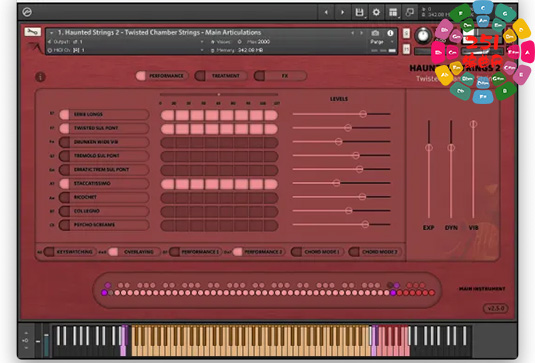This screenshot has width=535, height=363.
Task: Select the Chord Mode 1 button
Action: [x=317, y=252]
